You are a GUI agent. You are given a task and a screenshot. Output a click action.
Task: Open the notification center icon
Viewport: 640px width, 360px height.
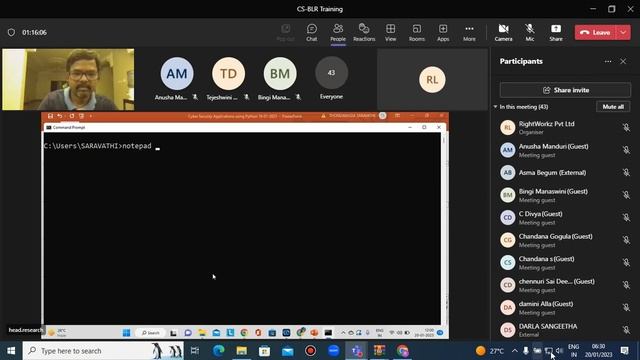624,351
